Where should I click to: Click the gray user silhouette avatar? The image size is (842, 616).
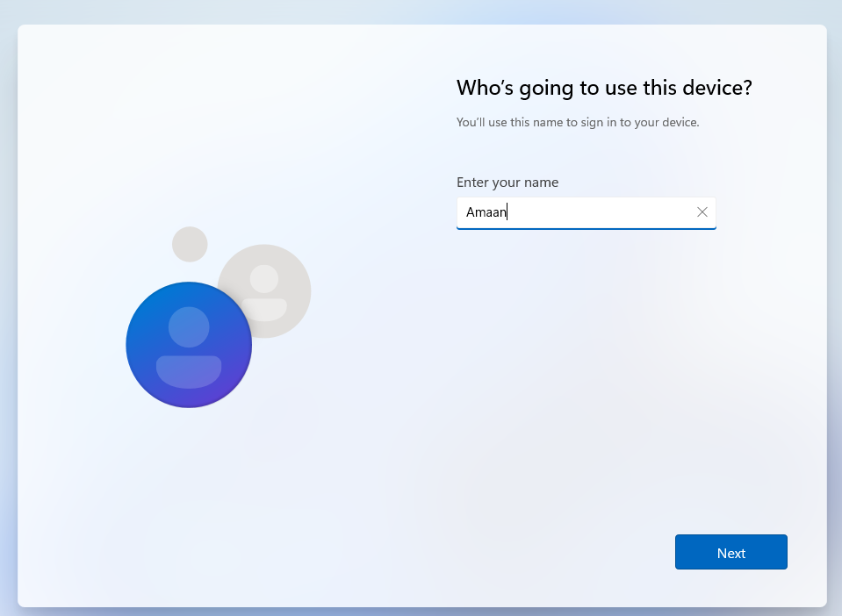[264, 290]
